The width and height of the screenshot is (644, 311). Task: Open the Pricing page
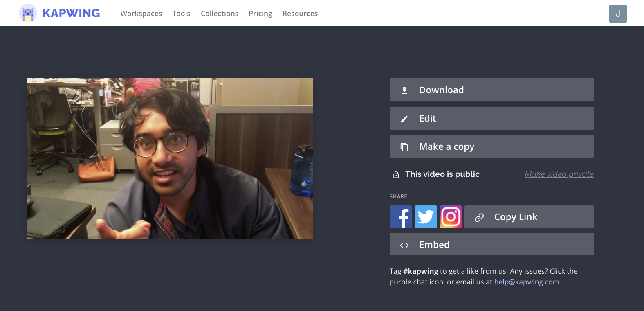260,14
